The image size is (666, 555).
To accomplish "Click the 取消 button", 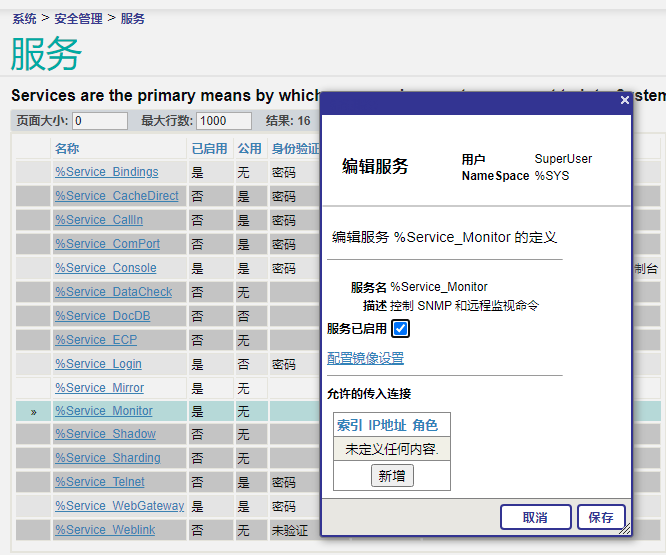I will pos(535,517).
